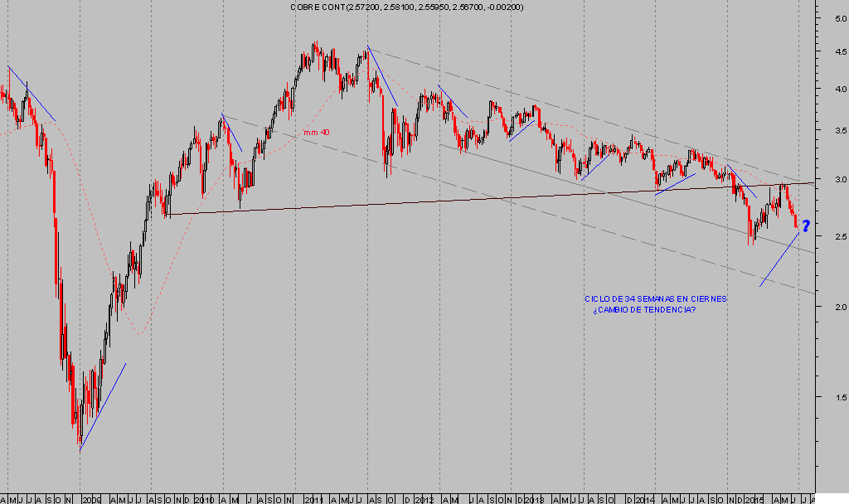Click the "CICLO DE 34 SEMANAS EN CIERNES" annotation
The image size is (849, 504).
pos(655,298)
